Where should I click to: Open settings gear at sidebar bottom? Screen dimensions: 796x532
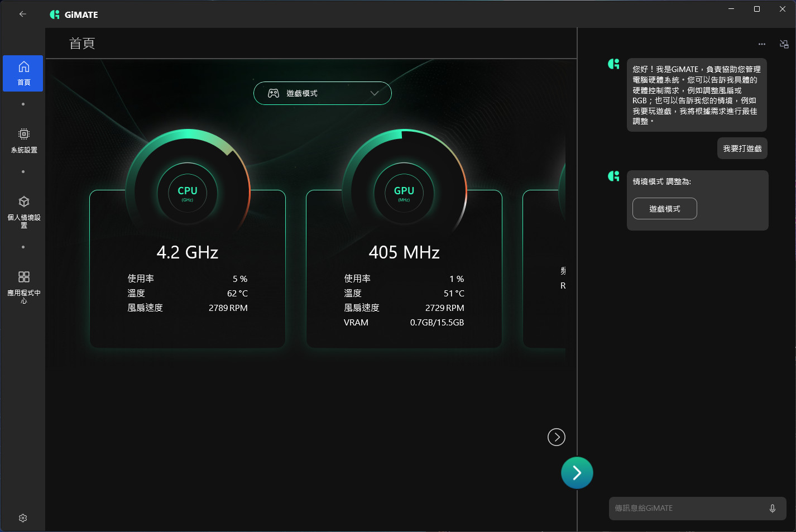(x=23, y=518)
